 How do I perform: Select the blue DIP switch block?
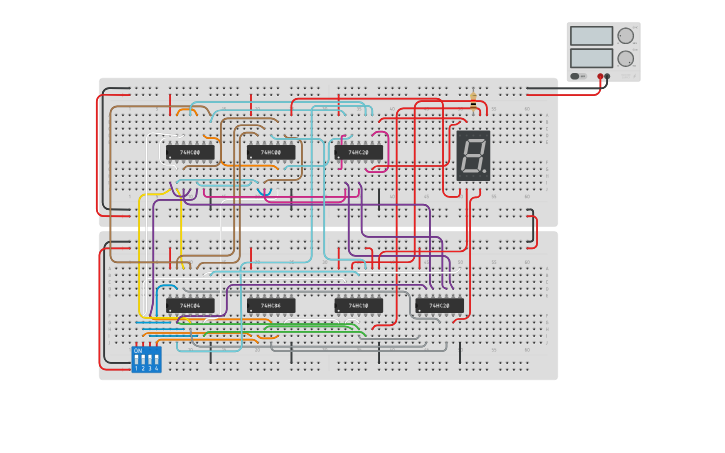(147, 359)
